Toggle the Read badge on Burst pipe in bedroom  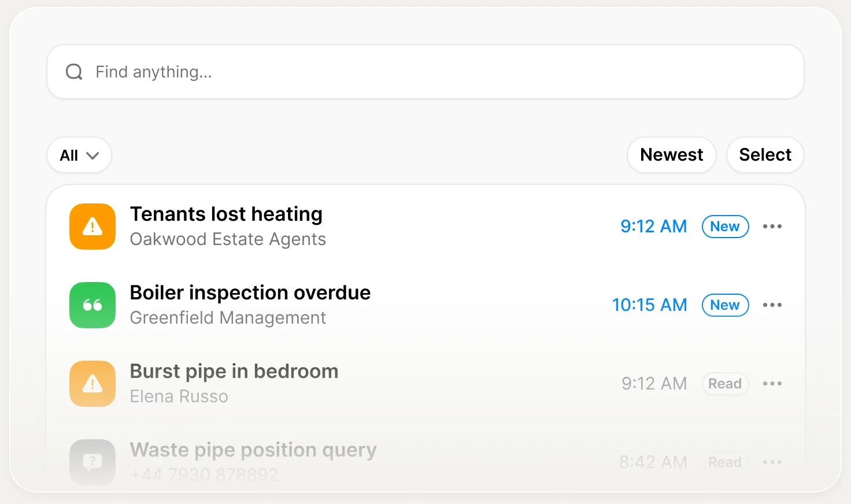725,384
